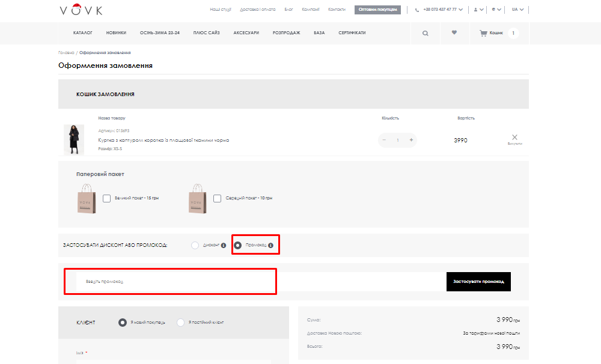Select Я постійний клієнт radio option
The image size is (601, 364).
coord(181,323)
